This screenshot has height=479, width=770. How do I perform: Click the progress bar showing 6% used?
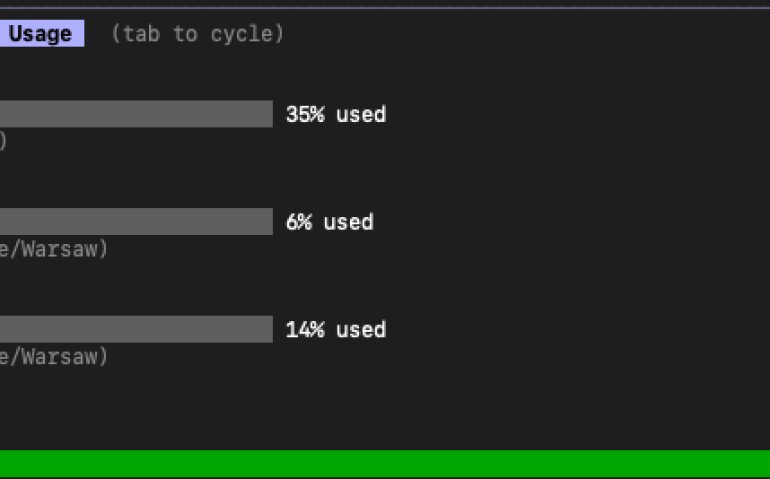(x=135, y=222)
